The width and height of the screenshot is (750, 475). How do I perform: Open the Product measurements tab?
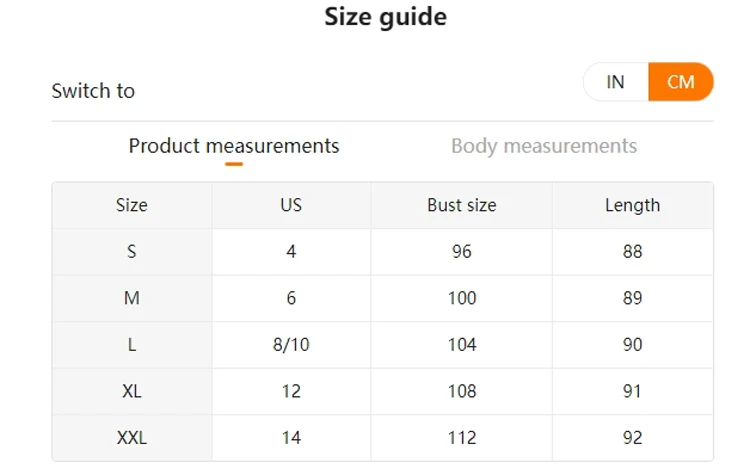[x=234, y=146]
